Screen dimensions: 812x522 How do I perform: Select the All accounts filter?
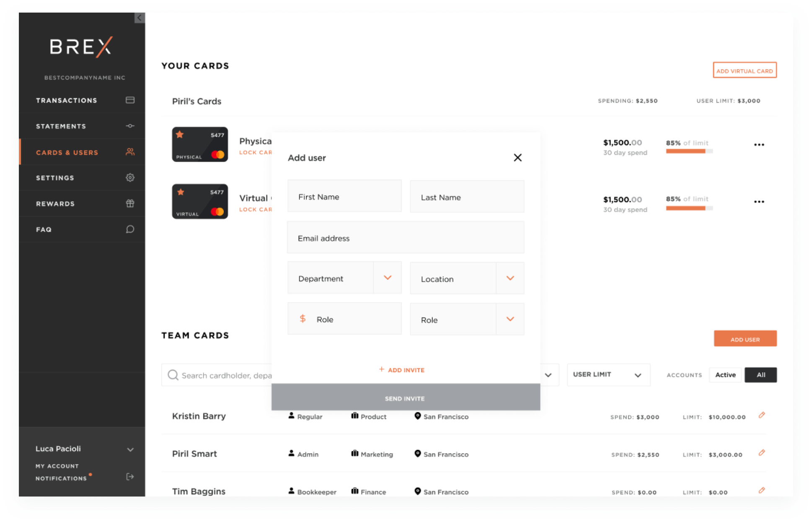(760, 375)
